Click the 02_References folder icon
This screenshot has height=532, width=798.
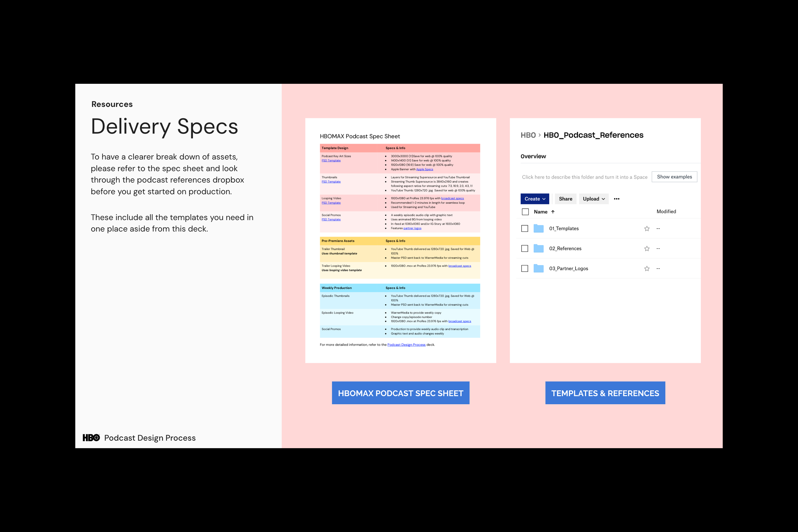pyautogui.click(x=538, y=248)
